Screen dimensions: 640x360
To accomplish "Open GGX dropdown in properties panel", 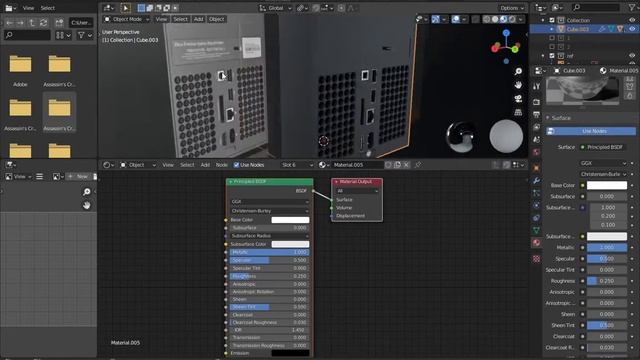I will [x=603, y=163].
